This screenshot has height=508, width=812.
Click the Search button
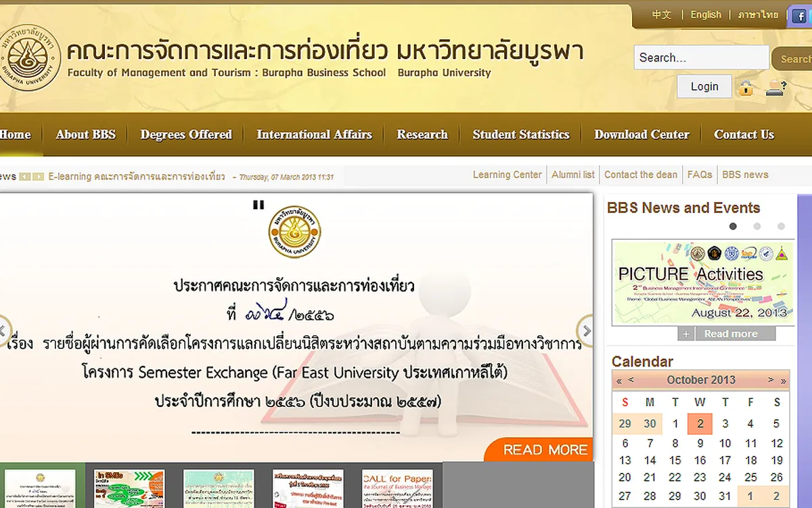pyautogui.click(x=793, y=59)
